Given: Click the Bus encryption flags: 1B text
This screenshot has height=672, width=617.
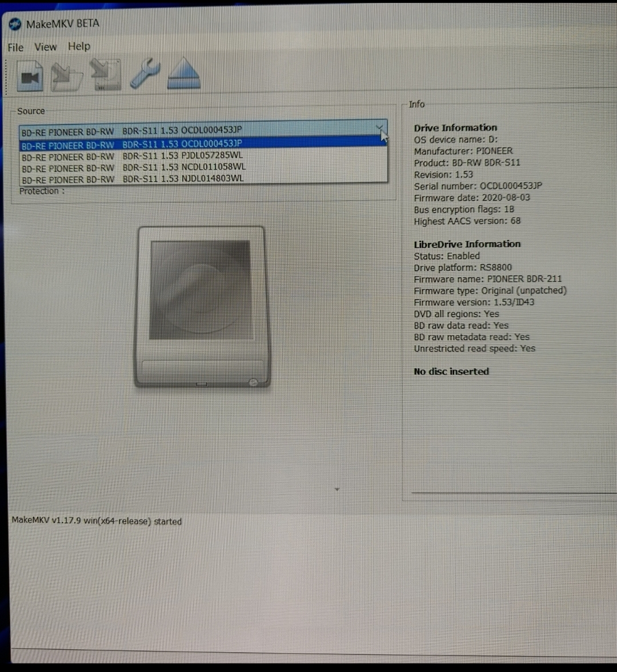Looking at the screenshot, I should [464, 210].
